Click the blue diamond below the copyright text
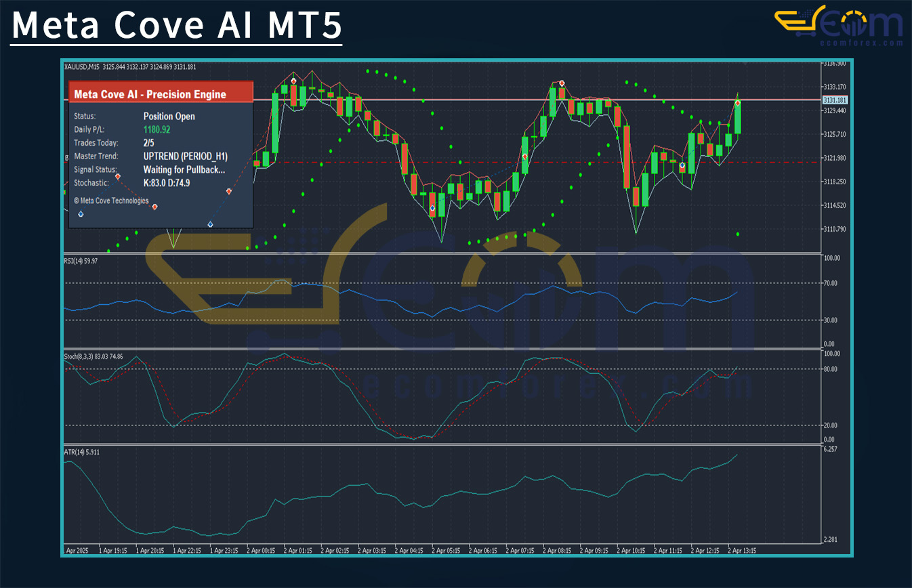Screen dimensions: 912x588 81,214
